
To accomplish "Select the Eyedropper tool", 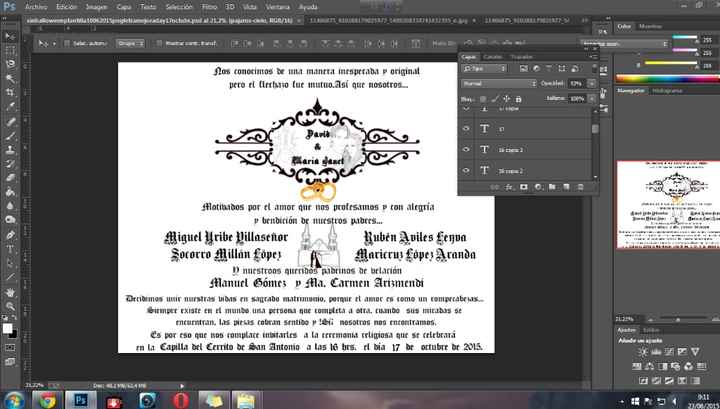I will coord(10,106).
